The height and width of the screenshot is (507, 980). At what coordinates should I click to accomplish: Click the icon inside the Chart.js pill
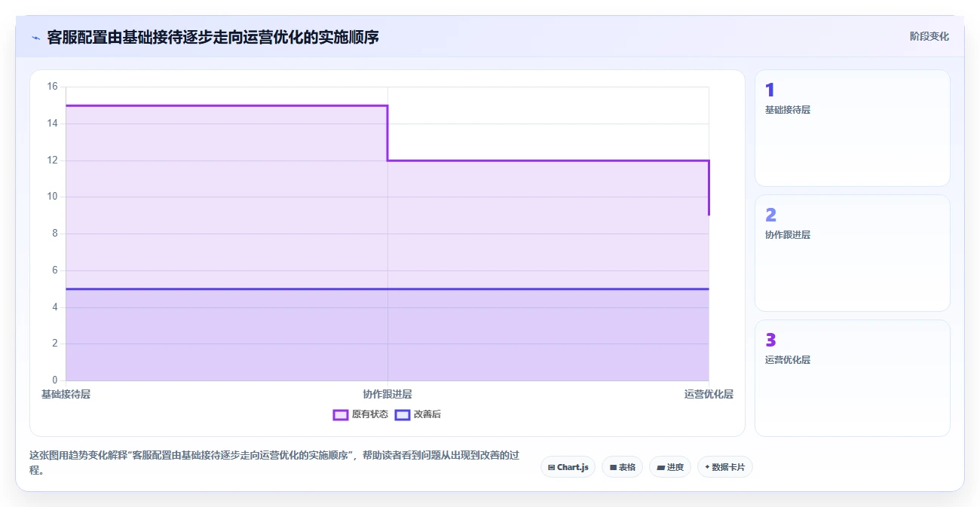(x=552, y=467)
